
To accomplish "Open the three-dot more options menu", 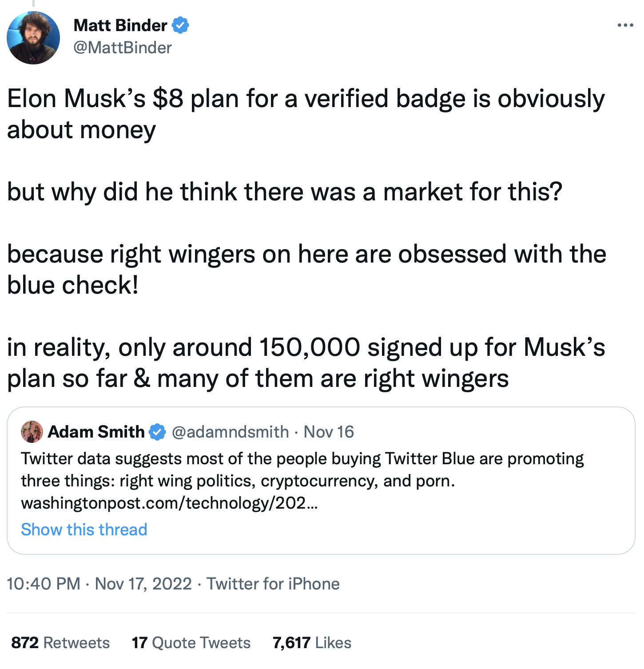I will [625, 25].
